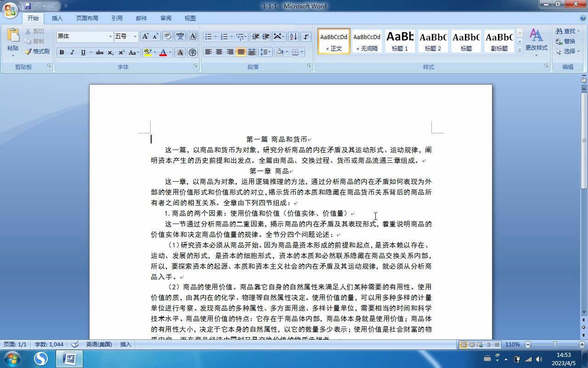Click Shrink Font icon
This screenshot has height=368, width=588.
coord(155,36)
